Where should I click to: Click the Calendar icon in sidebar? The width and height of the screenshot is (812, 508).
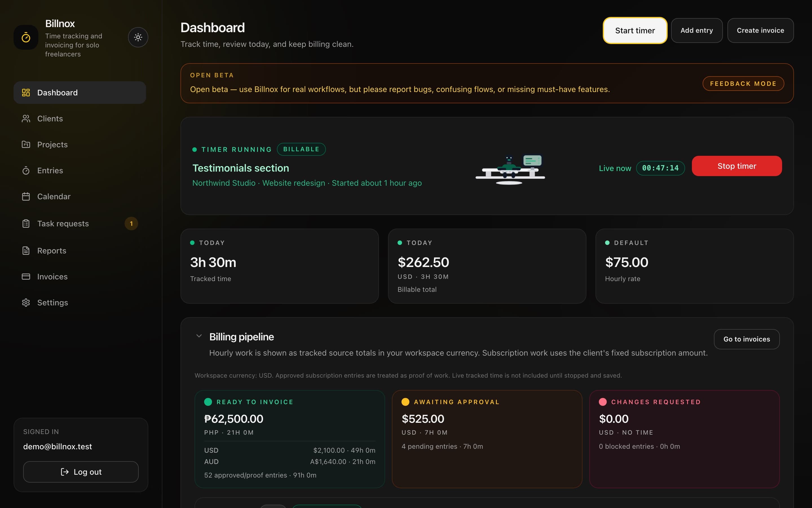tap(26, 196)
